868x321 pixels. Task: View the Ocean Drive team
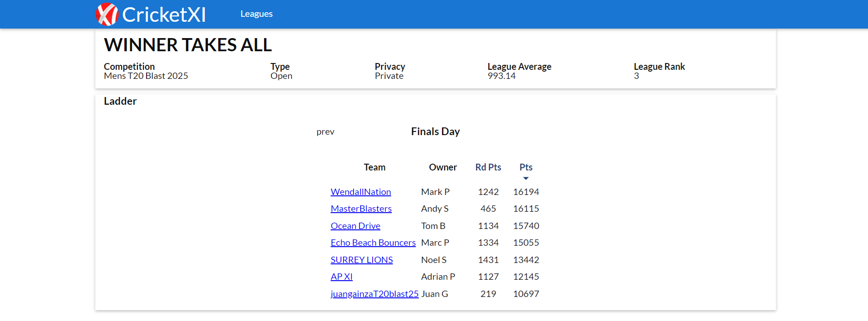[x=355, y=226]
